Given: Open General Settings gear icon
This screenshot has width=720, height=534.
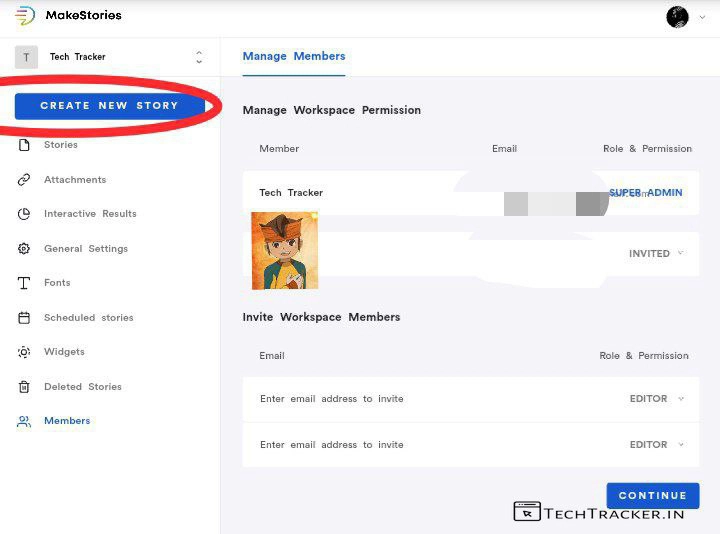Looking at the screenshot, I should click(x=24, y=249).
